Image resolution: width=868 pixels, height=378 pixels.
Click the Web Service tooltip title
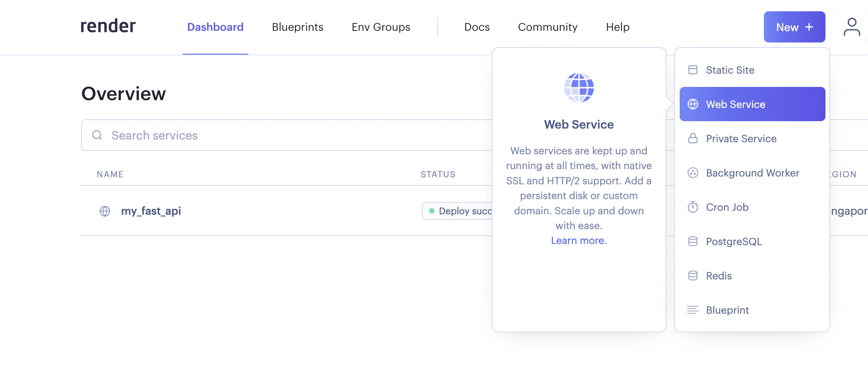click(579, 124)
